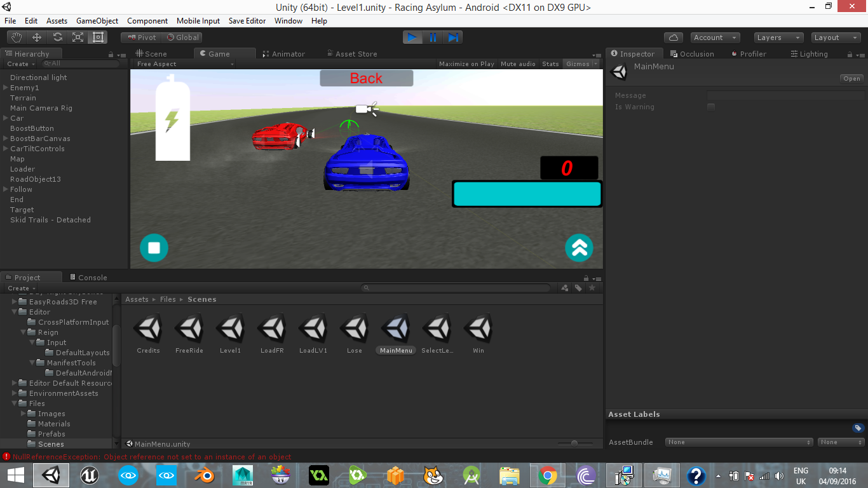Viewport: 868px width, 488px height.
Task: Toggle the Hierarchy panel lock icon
Action: pyautogui.click(x=111, y=55)
